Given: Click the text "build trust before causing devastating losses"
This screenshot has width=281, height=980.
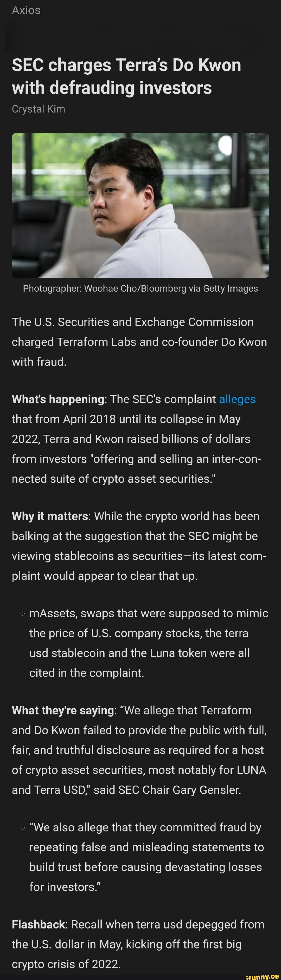Looking at the screenshot, I should pyautogui.click(x=145, y=867).
